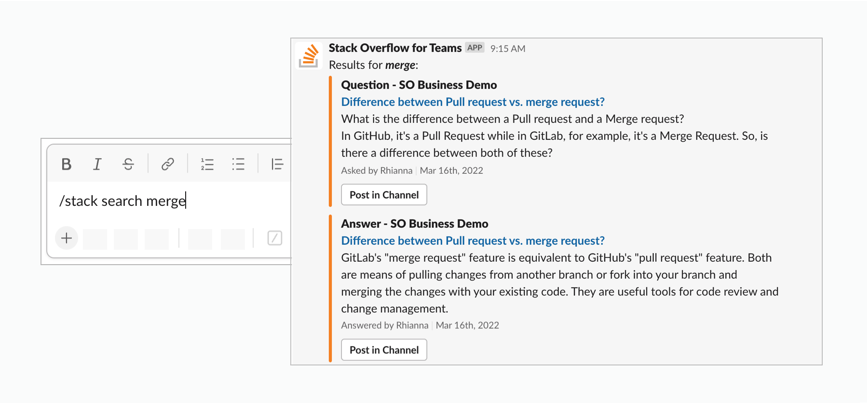Insert a link with the chain icon

[168, 164]
